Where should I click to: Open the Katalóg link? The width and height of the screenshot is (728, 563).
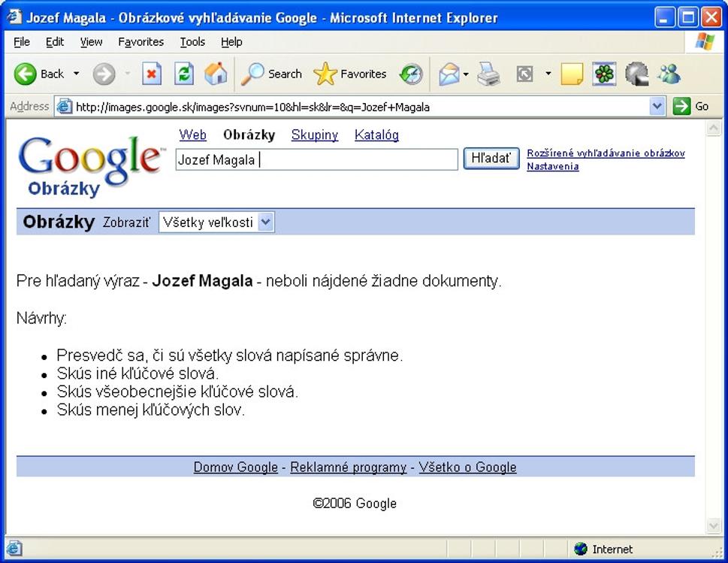376,135
